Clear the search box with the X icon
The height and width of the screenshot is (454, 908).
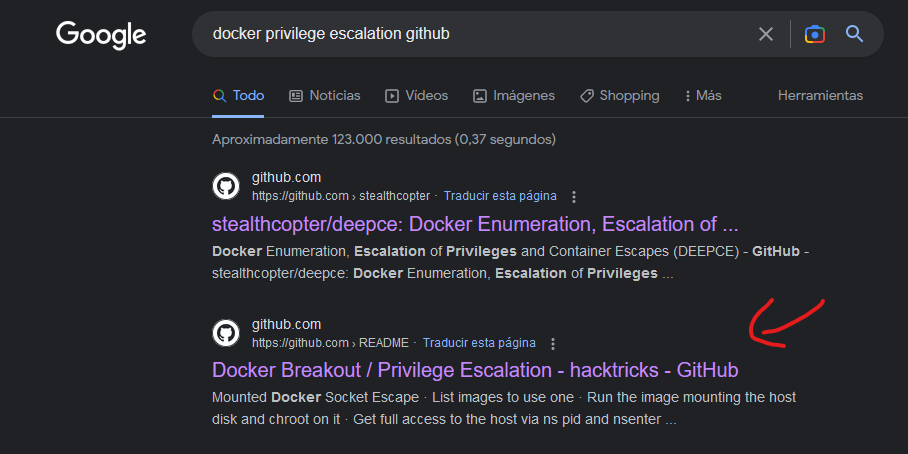click(x=766, y=34)
